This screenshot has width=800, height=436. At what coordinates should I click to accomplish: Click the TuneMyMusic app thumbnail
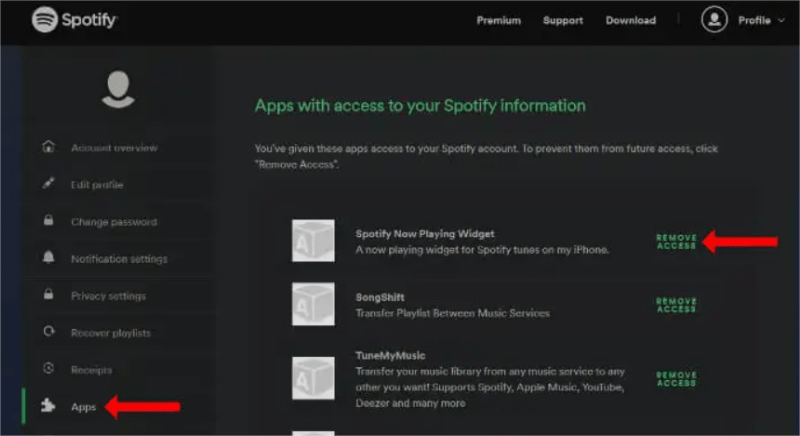pyautogui.click(x=313, y=378)
